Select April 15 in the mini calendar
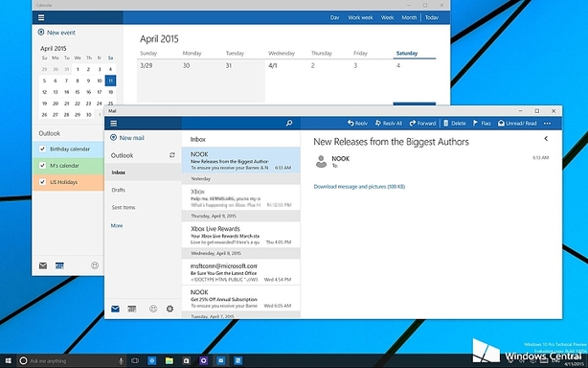The width and height of the screenshot is (588, 368). coord(78,92)
